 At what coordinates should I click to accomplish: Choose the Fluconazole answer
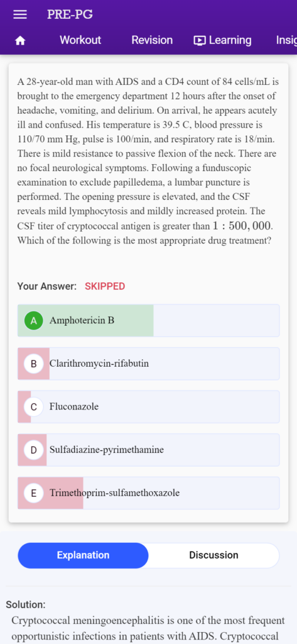coord(148,407)
